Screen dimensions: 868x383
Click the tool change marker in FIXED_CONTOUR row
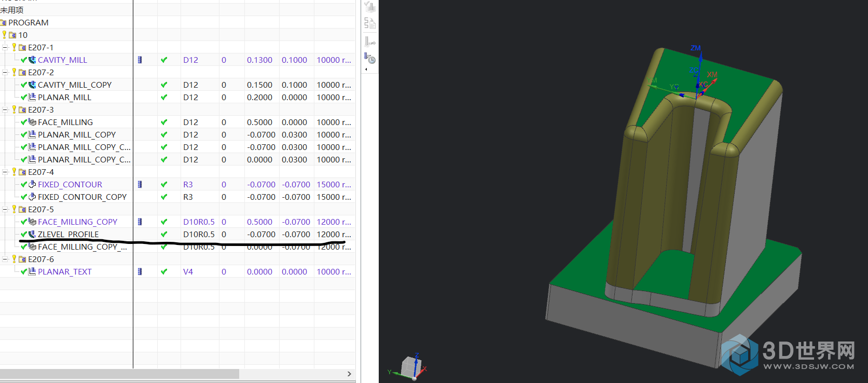click(x=140, y=184)
